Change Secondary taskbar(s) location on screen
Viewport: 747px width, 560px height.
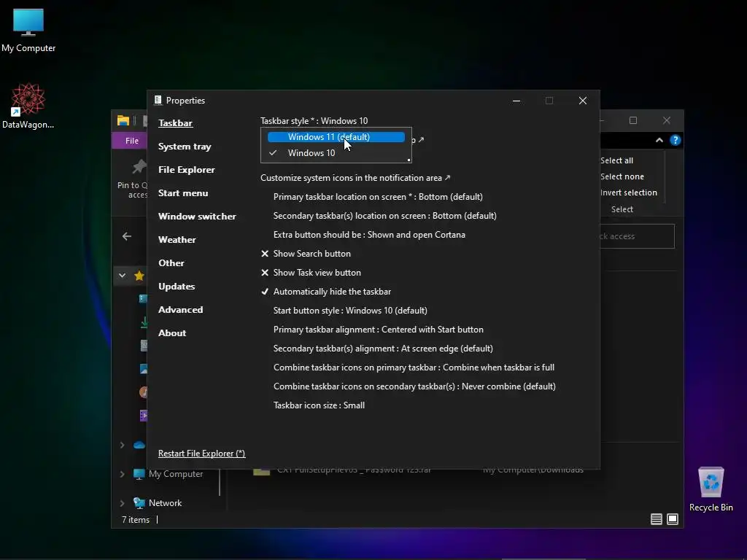[385, 216]
